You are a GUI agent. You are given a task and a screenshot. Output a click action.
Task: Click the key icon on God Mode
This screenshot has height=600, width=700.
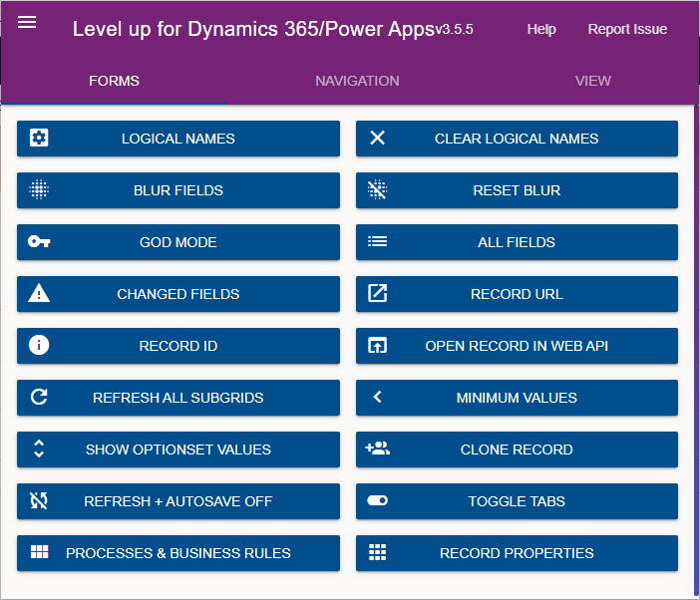click(39, 241)
